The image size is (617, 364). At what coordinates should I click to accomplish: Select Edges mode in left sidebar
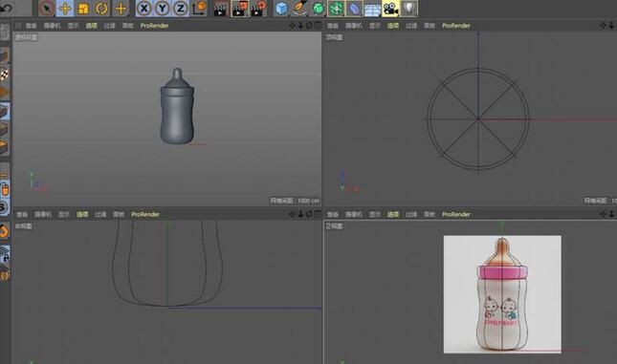point(5,129)
